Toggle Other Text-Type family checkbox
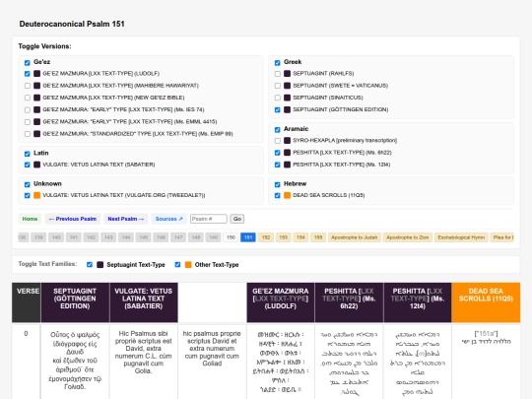Screen dimensions: 532x399 pyautogui.click(x=177, y=265)
